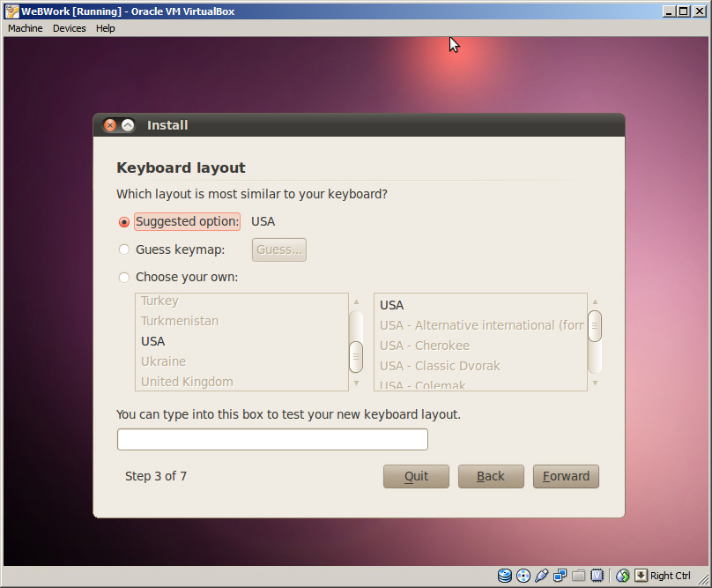Click the hard disk activity icon
Viewport: 712px width, 588px height.
point(505,576)
